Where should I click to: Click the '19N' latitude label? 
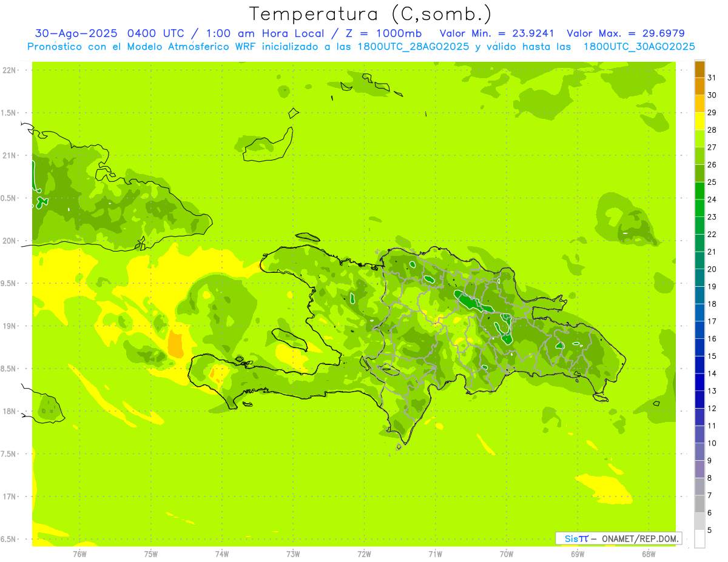(10, 326)
